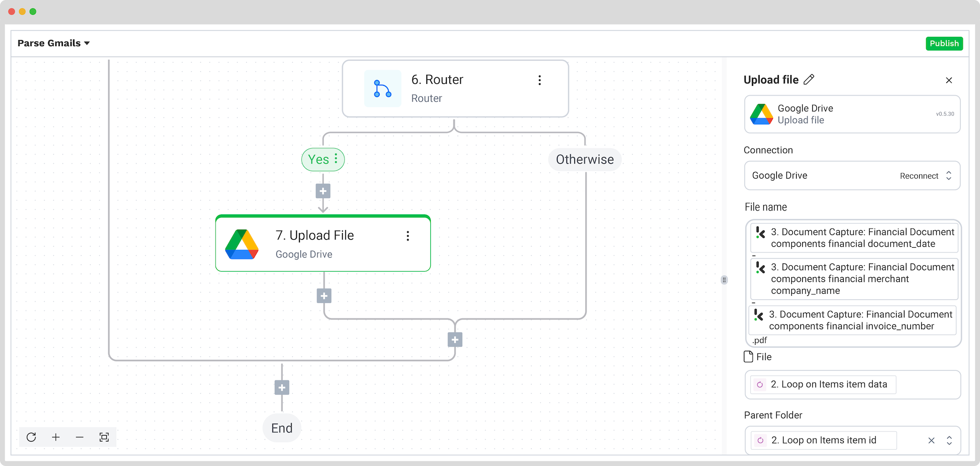This screenshot has height=466, width=980.
Task: Select the 6. Router step card
Action: (x=455, y=89)
